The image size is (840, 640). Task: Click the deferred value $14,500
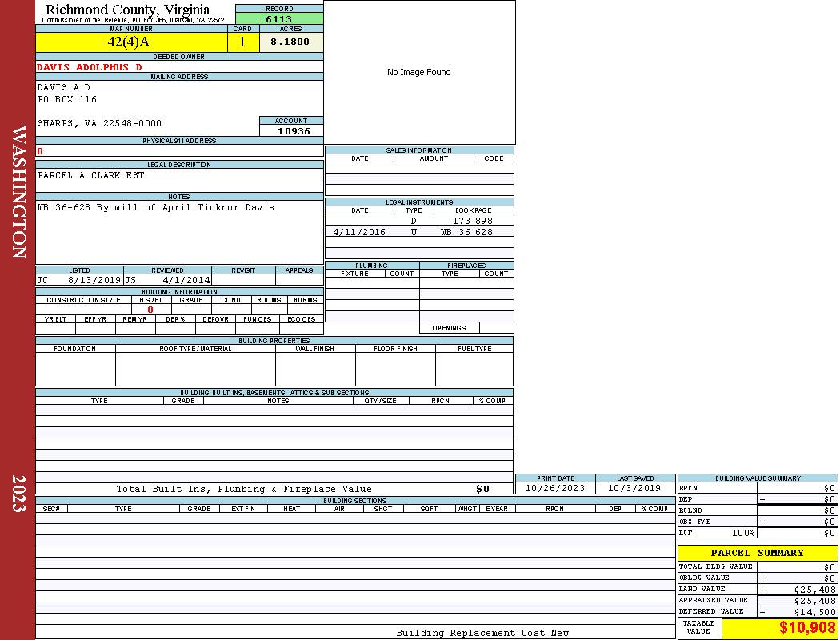(x=815, y=612)
